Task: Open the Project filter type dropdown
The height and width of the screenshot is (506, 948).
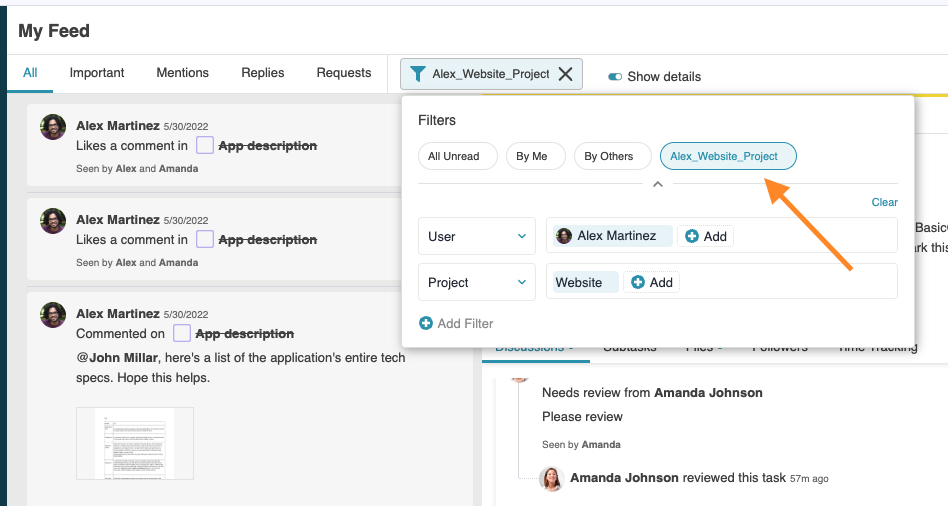Action: click(x=476, y=283)
